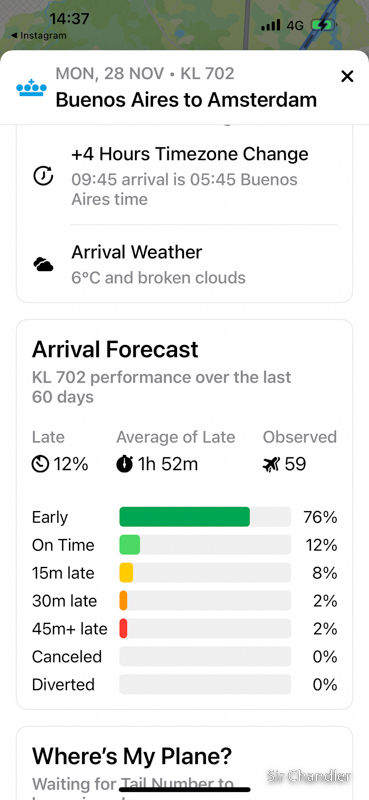Tap the late percentage clock icon
Viewport: 369px width, 800px height.
tap(40, 464)
